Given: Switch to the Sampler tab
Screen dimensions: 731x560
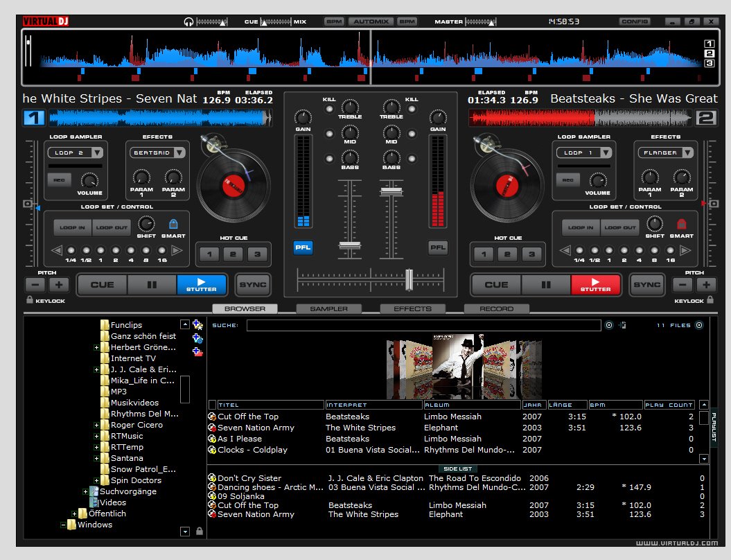Looking at the screenshot, I should 328,308.
